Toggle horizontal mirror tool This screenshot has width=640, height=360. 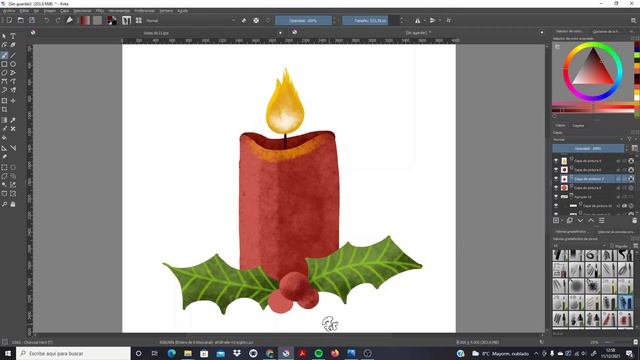[418, 20]
